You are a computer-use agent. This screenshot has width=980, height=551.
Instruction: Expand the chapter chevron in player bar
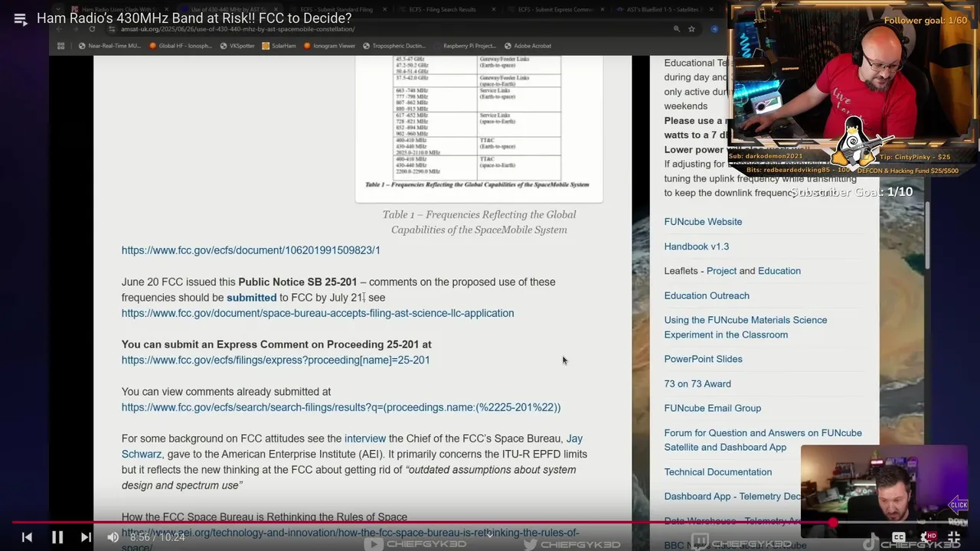point(490,535)
